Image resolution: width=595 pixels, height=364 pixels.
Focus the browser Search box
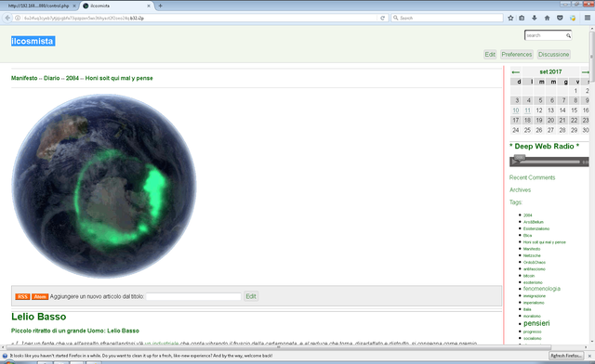447,18
